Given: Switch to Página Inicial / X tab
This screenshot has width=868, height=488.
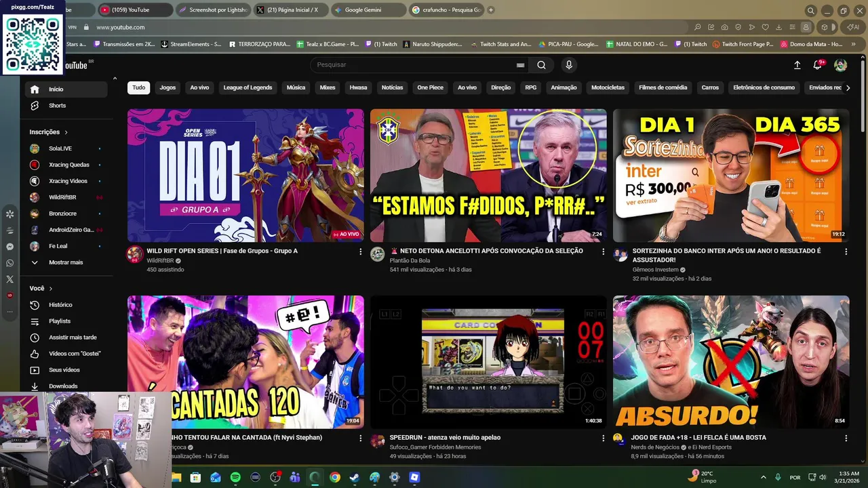Looking at the screenshot, I should [291, 10].
